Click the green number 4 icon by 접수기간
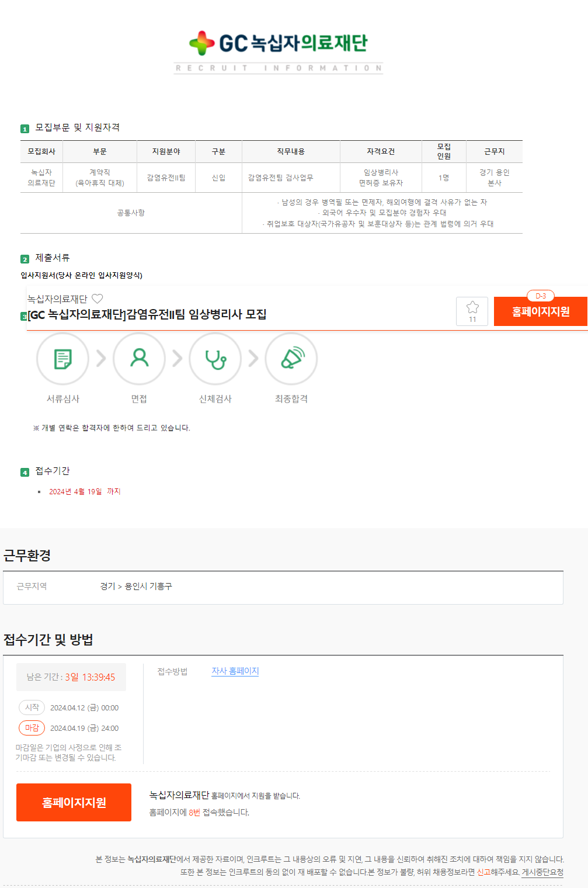 click(x=25, y=472)
